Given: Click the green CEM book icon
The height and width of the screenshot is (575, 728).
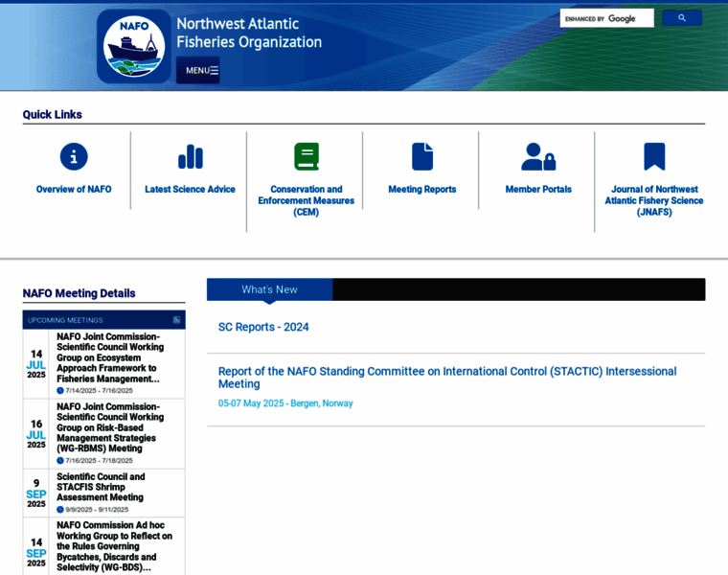Looking at the screenshot, I should [x=307, y=156].
